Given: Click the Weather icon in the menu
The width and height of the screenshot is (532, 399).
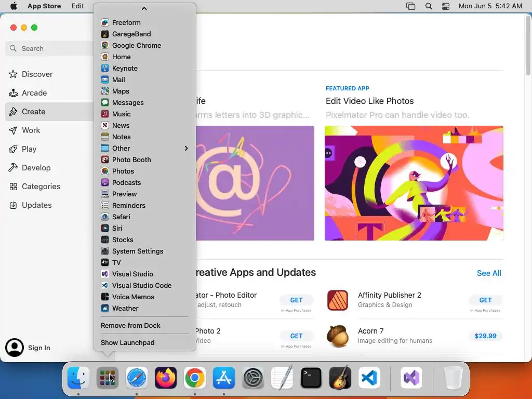Looking at the screenshot, I should pos(105,308).
